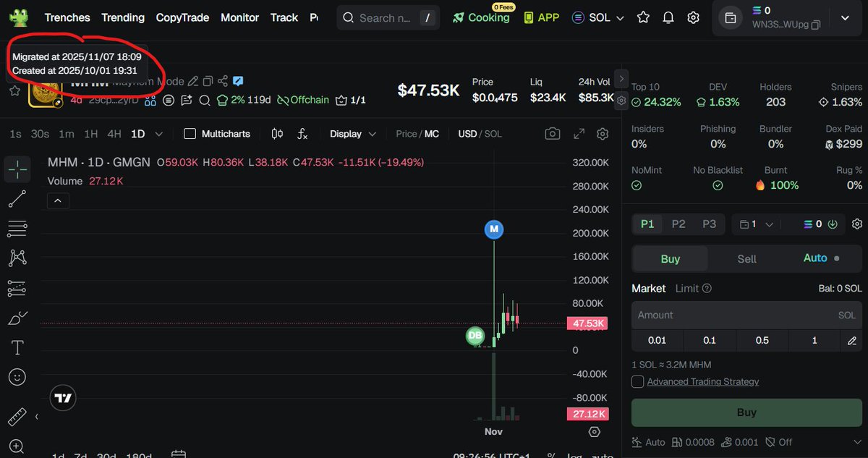Edit quick amount presets with pencil
Viewport: 868px width, 458px height.
[x=852, y=340]
